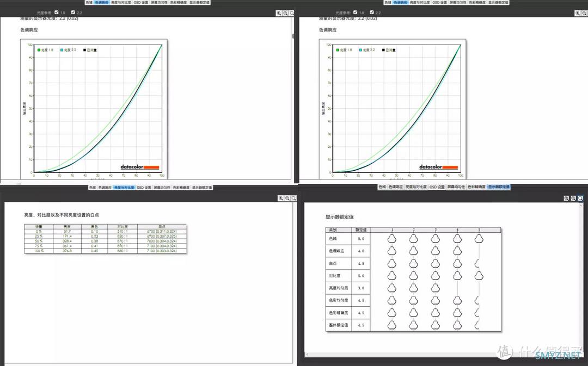This screenshot has width=588, height=366.
Task: Click zoom-out magnifier in top-left tone response panel
Action: [285, 13]
